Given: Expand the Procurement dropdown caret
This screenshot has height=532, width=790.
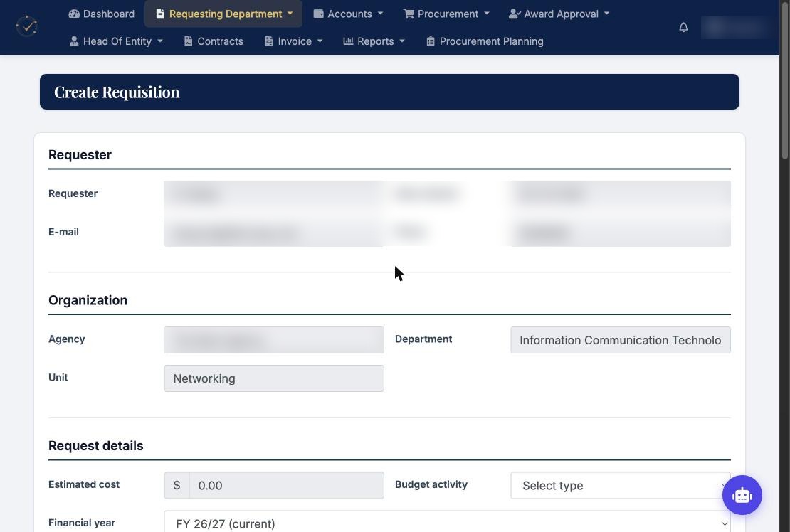Looking at the screenshot, I should (x=487, y=14).
